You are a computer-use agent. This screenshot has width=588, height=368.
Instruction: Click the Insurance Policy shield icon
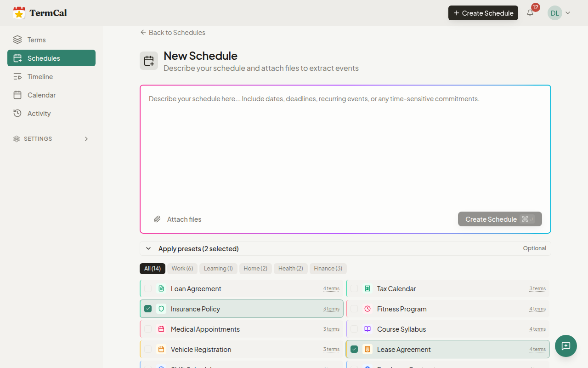(x=161, y=309)
